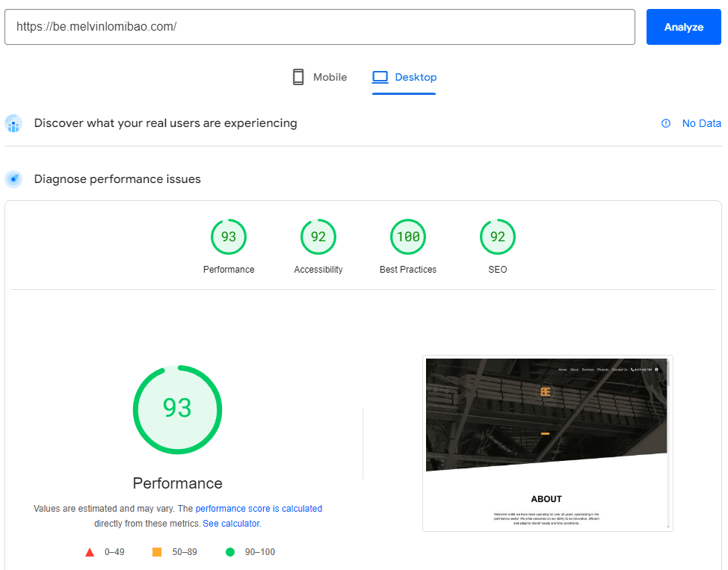Open the "performance score is calculated" link
728x570 pixels.
259,508
